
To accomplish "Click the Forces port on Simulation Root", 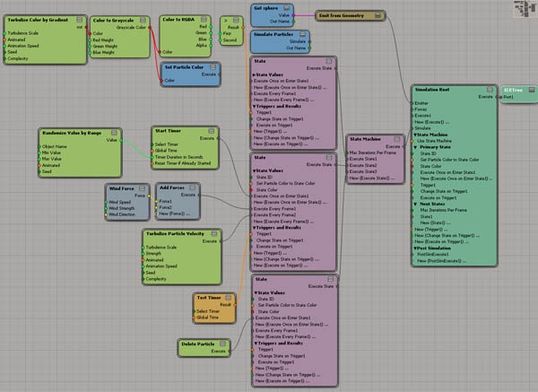I will tap(412, 109).
